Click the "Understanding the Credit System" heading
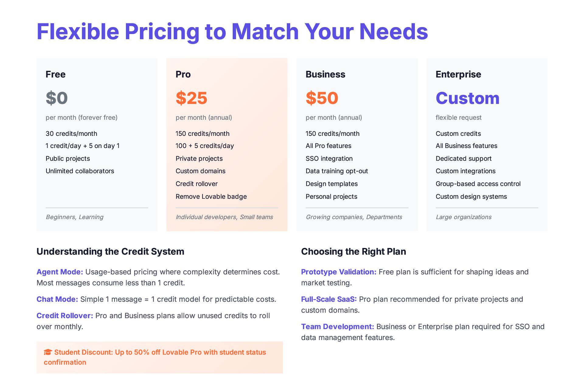This screenshot has height=392, width=584. 110,252
